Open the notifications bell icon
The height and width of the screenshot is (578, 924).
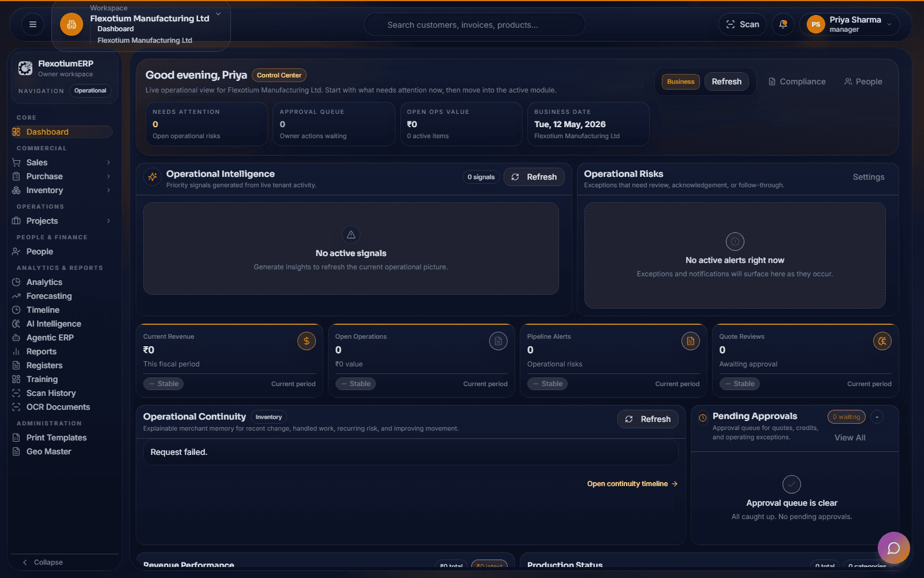click(x=783, y=24)
